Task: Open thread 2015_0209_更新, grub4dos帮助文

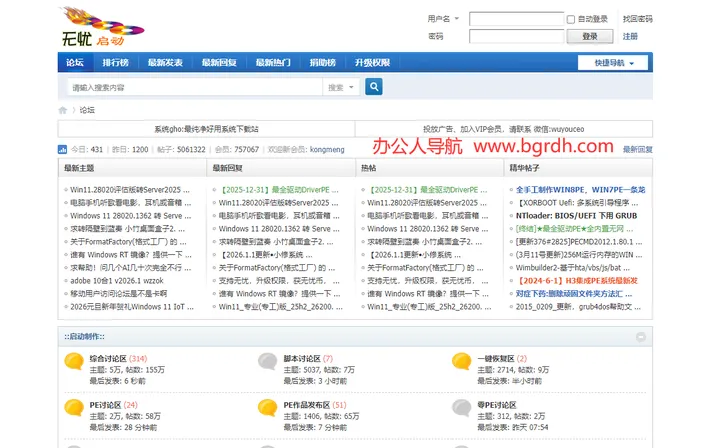Action: pos(578,307)
